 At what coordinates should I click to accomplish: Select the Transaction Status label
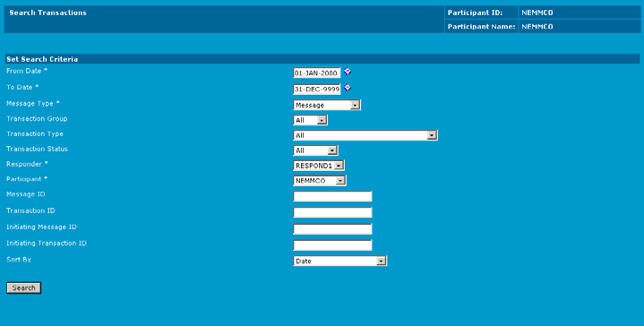click(x=37, y=149)
